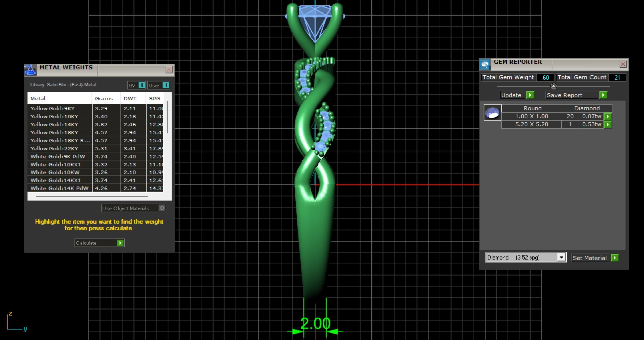Select the Yellow Gold:10KY row

pyautogui.click(x=95, y=116)
